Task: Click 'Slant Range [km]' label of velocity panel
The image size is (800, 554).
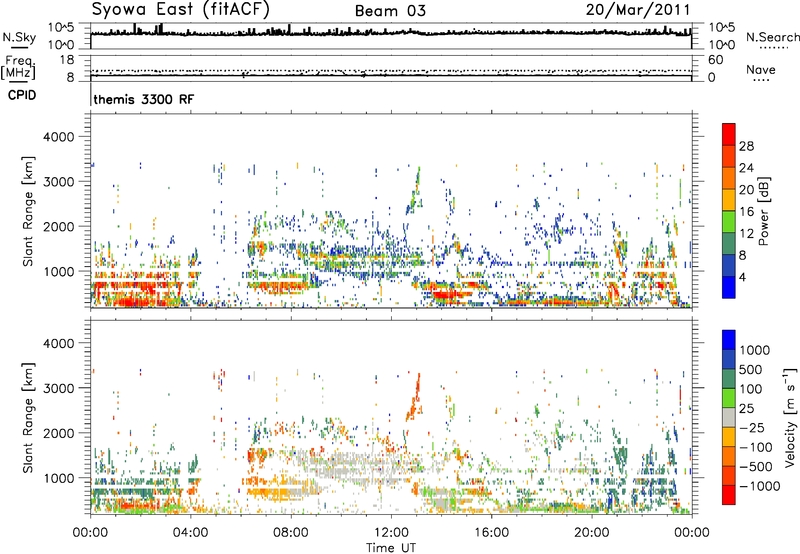Action: click(28, 417)
